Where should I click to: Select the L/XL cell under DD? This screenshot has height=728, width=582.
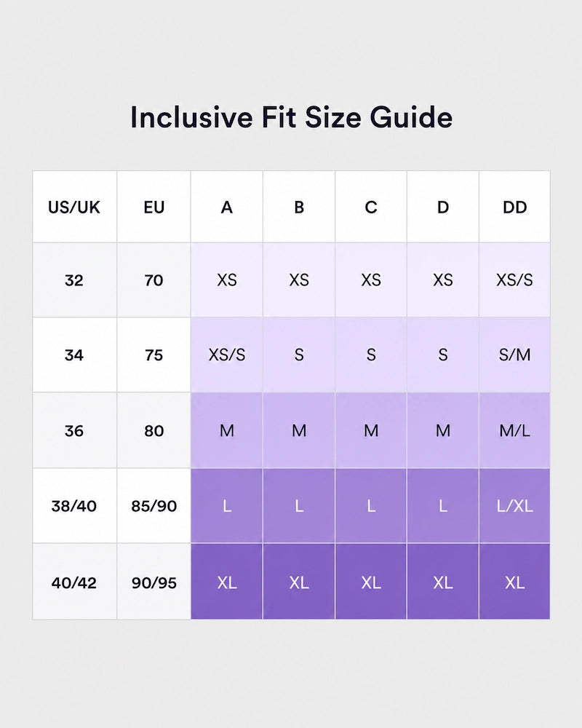pyautogui.click(x=514, y=506)
